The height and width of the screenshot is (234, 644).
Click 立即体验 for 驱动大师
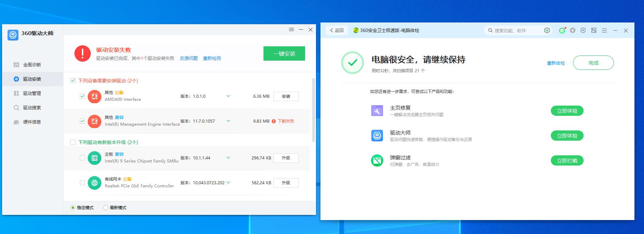[x=567, y=136]
